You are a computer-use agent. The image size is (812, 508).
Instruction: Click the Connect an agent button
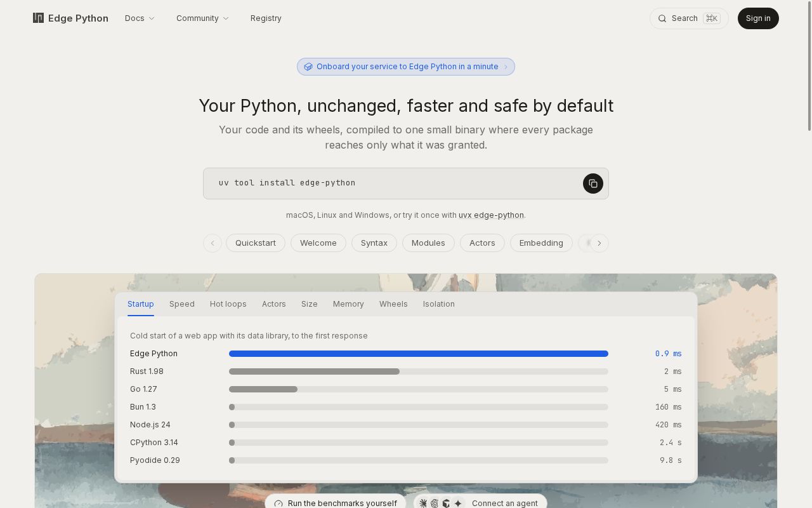480,502
